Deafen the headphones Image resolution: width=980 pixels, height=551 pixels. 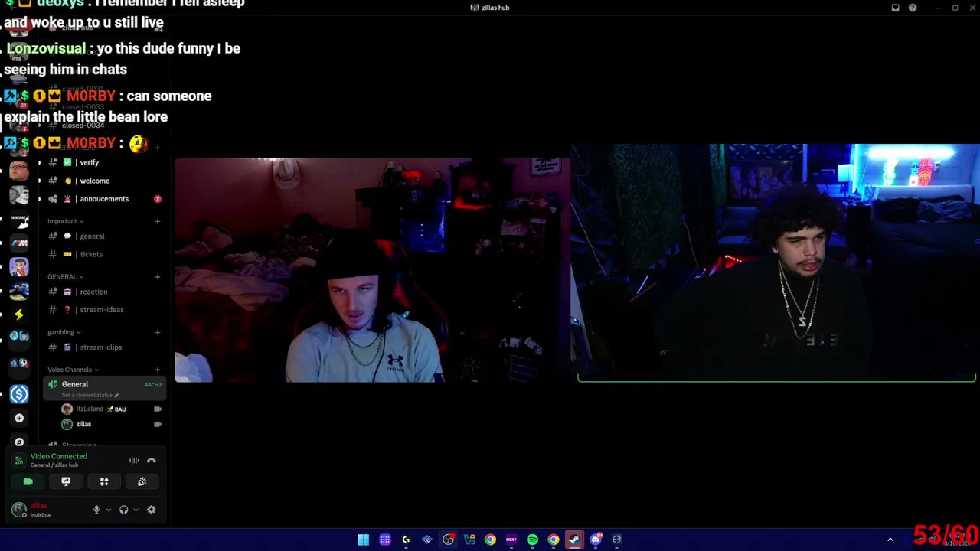click(123, 510)
